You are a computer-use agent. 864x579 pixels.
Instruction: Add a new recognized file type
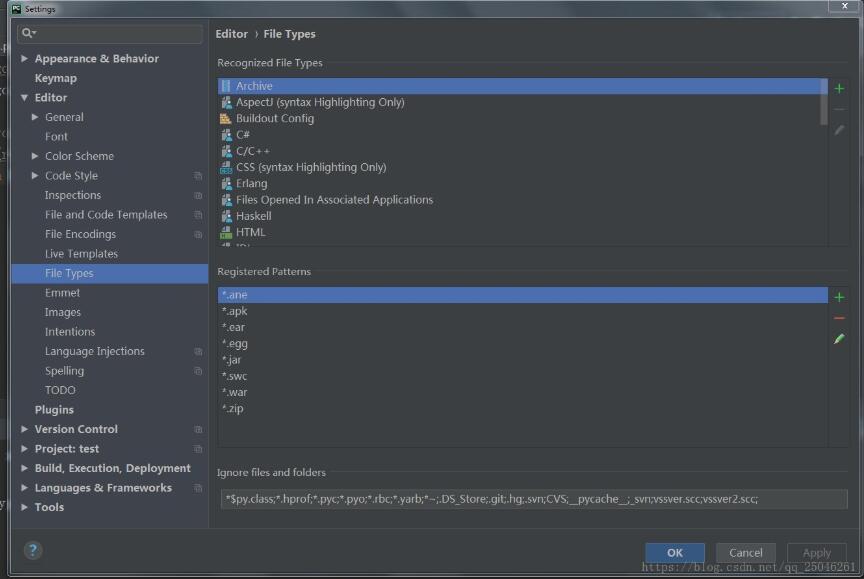tap(839, 88)
